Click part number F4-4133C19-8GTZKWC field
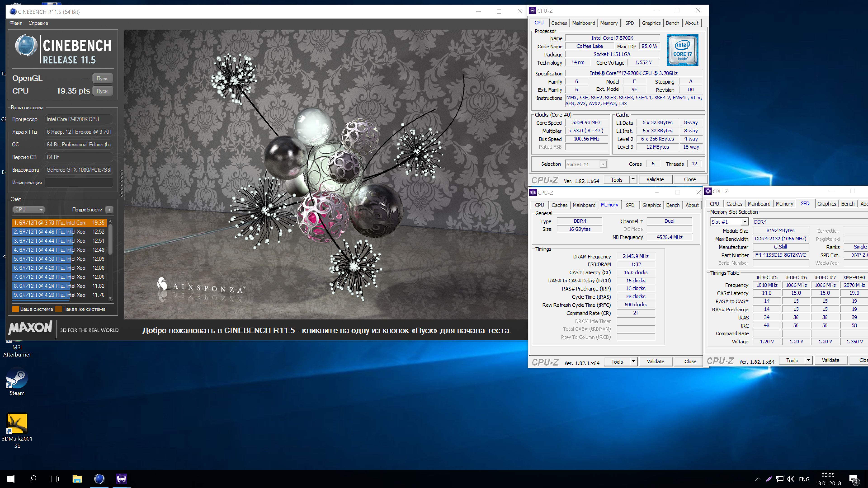 pyautogui.click(x=780, y=255)
